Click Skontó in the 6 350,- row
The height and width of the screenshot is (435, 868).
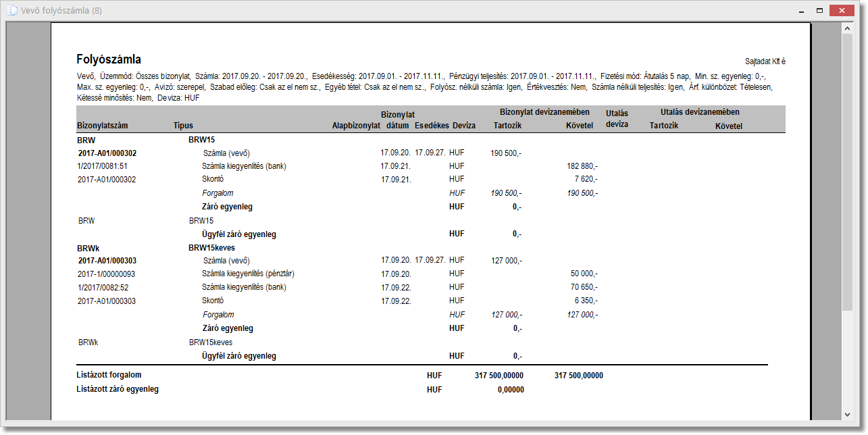tap(213, 301)
